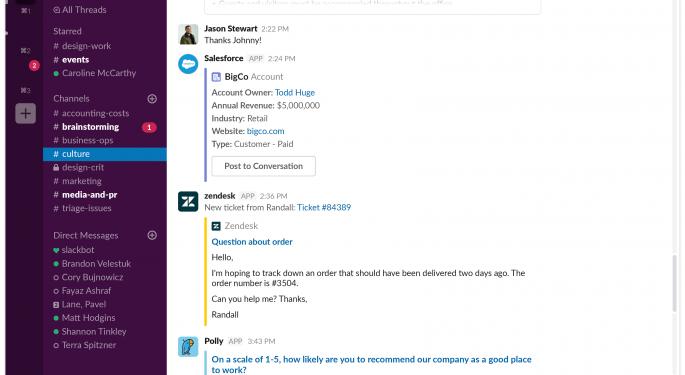Click the message pane vertical scrollbar
This screenshot has height=375, width=685.
click(x=675, y=284)
